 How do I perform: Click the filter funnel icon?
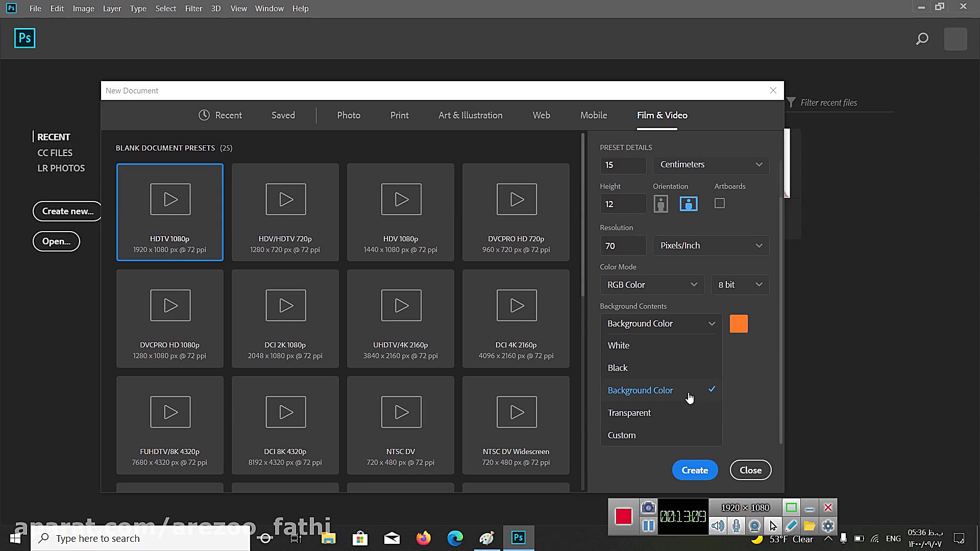(x=791, y=103)
